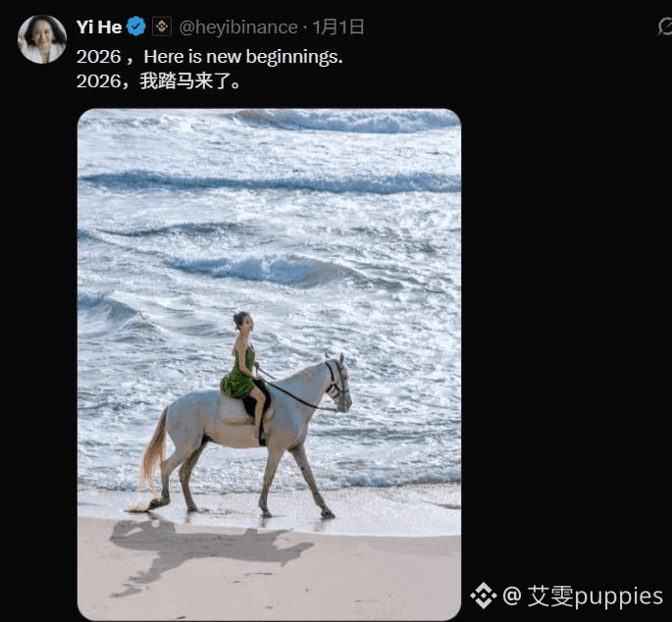The width and height of the screenshot is (672, 622).
Task: Open the @heyibinance handle link
Action: (x=238, y=27)
